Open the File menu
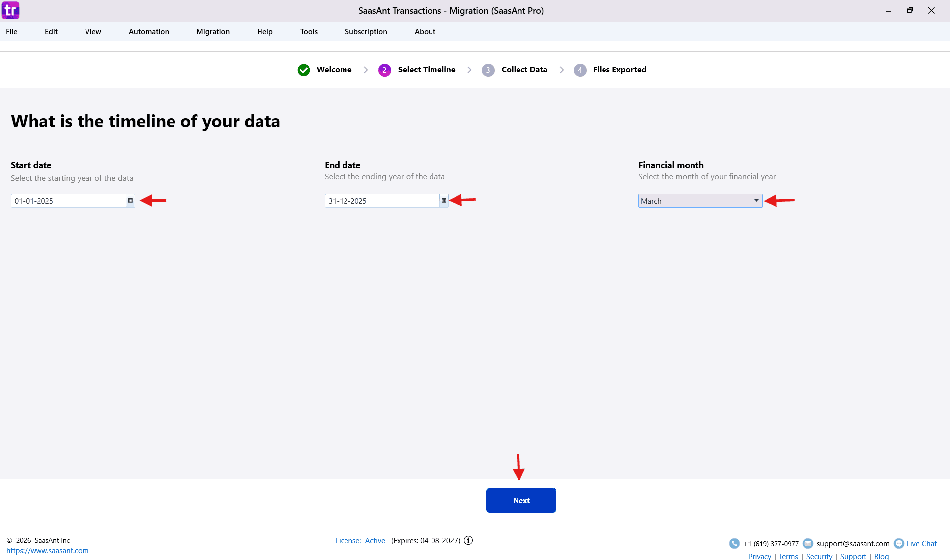This screenshot has height=560, width=950. (12, 31)
